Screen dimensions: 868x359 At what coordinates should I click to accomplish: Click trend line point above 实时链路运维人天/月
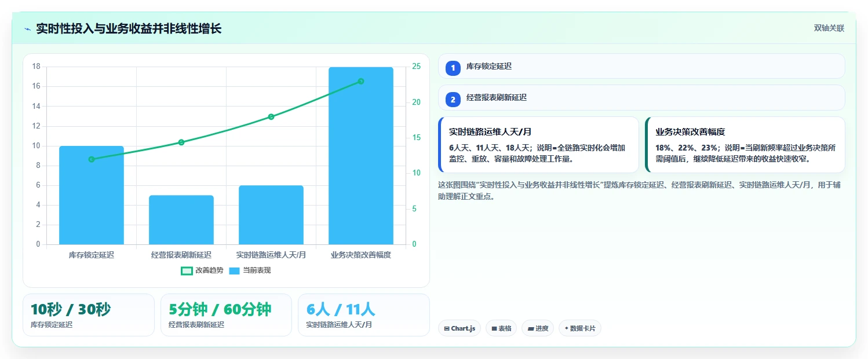click(x=271, y=117)
